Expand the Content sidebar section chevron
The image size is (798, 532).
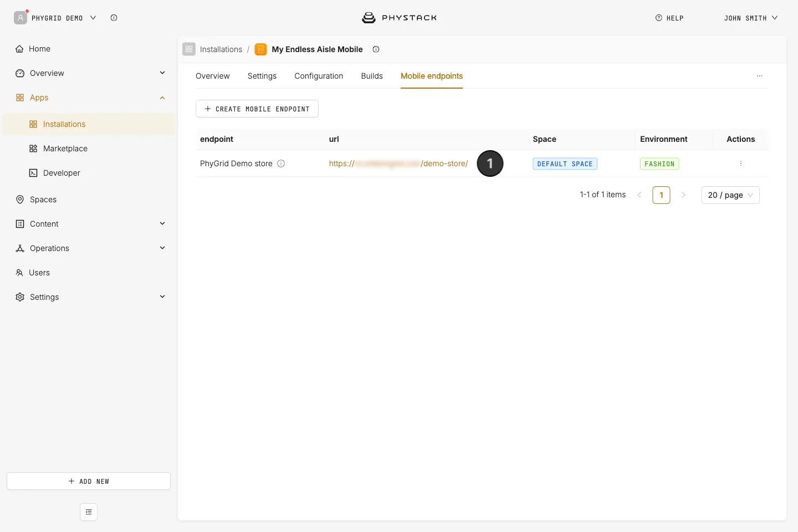coord(162,223)
